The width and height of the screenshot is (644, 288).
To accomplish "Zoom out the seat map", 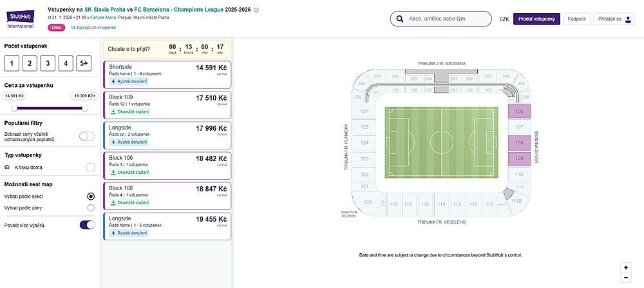I will (x=625, y=277).
